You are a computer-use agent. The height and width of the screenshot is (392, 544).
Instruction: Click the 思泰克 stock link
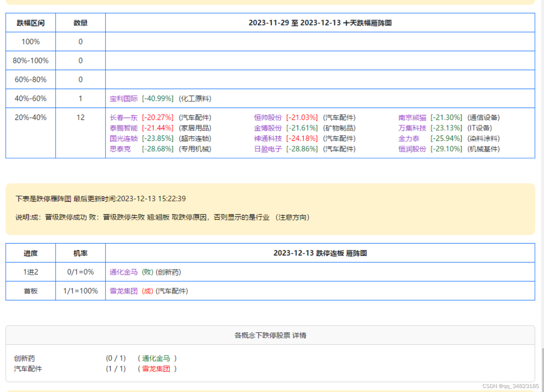pos(120,149)
